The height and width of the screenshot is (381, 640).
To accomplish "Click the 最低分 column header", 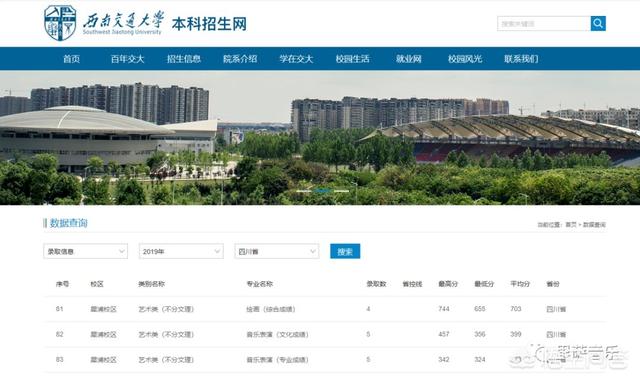I will pos(484,284).
